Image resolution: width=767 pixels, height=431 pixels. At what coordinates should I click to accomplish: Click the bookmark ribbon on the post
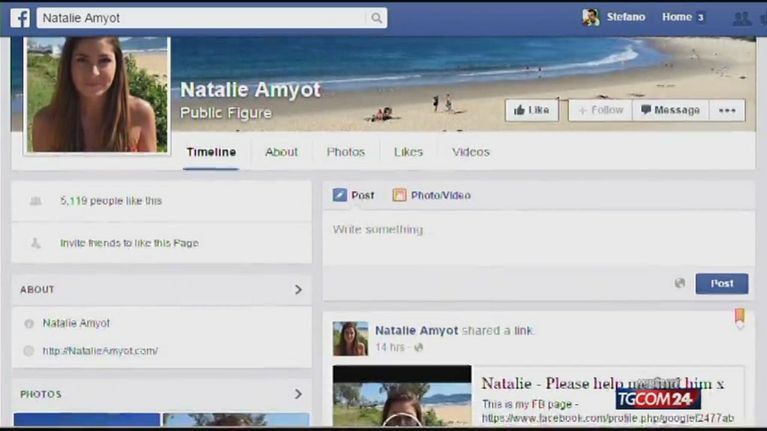point(739,318)
